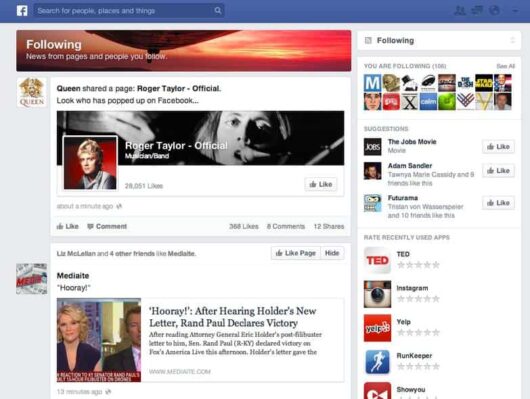530x399 pixels.
Task: Open messages icon in top bar
Action: tap(477, 11)
